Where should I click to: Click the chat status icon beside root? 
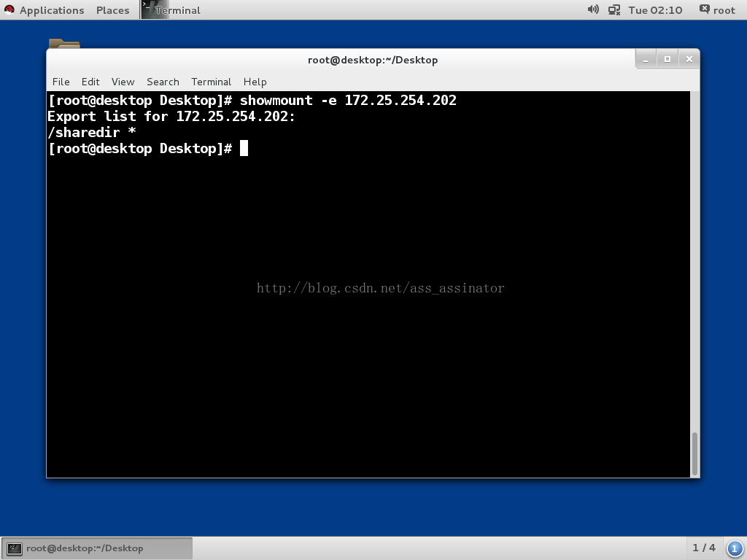pos(704,9)
